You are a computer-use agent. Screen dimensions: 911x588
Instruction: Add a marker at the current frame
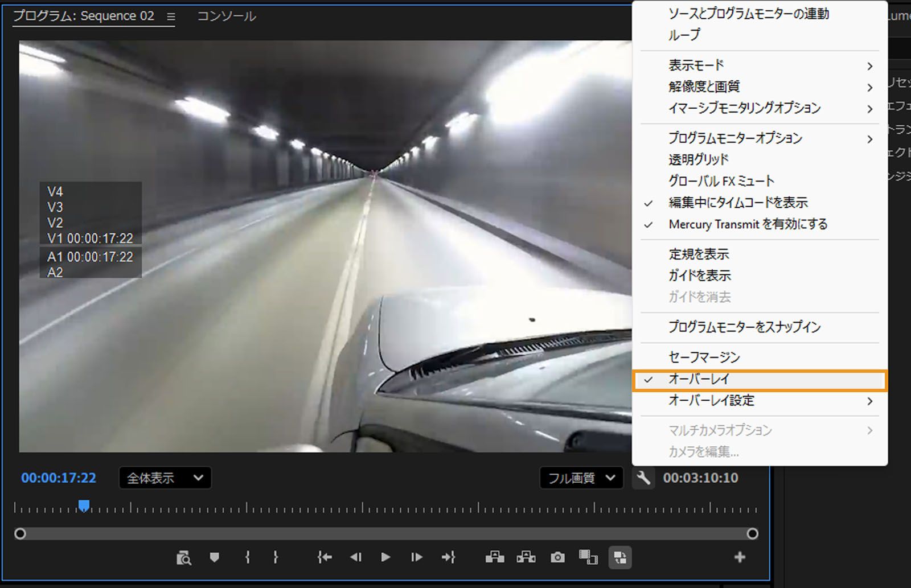point(214,557)
